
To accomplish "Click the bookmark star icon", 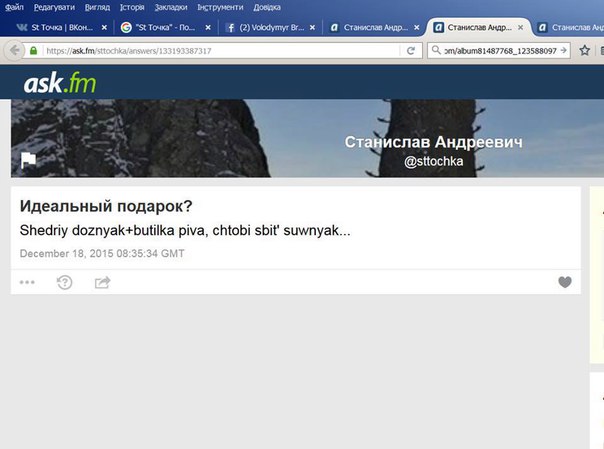I will [x=585, y=50].
